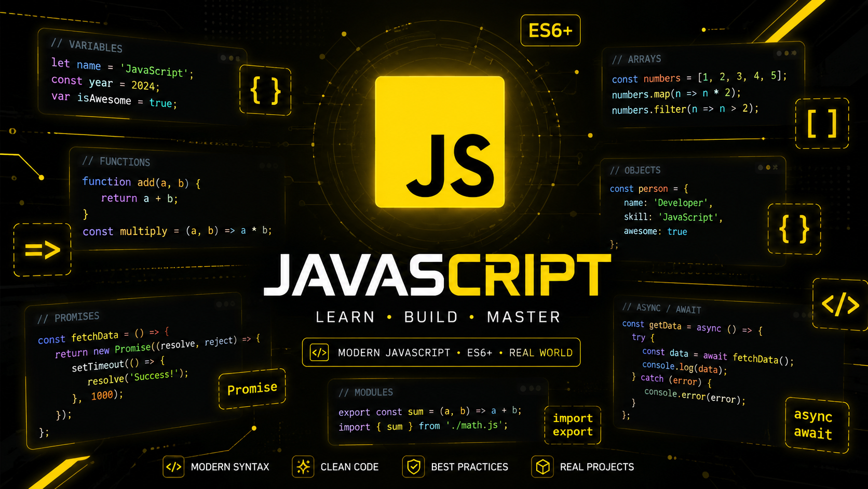The width and height of the screenshot is (868, 489).
Task: Click the code icon next to Modern Syntax
Action: click(173, 467)
